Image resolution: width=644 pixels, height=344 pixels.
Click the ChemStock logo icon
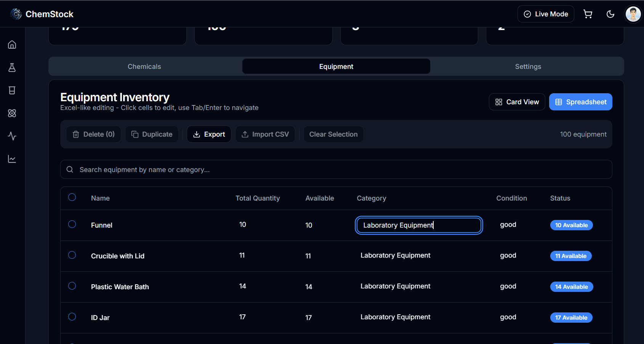16,14
